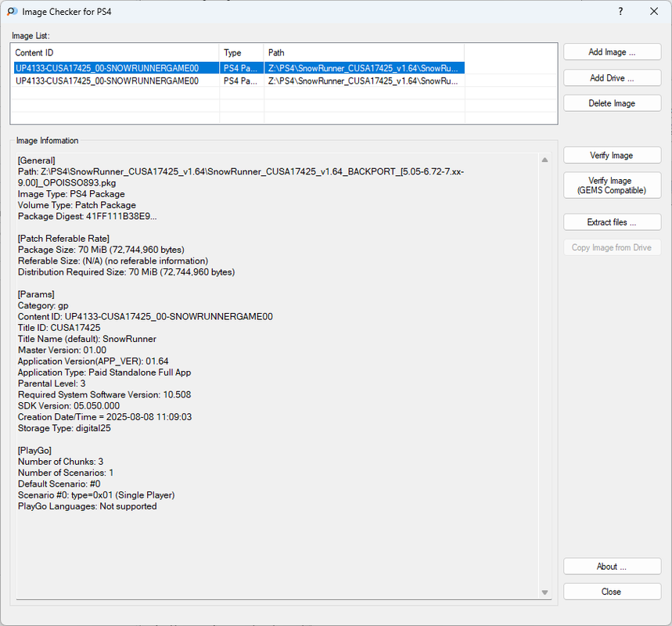Image resolution: width=672 pixels, height=626 pixels.
Task: Run Verify Image
Action: pos(612,155)
